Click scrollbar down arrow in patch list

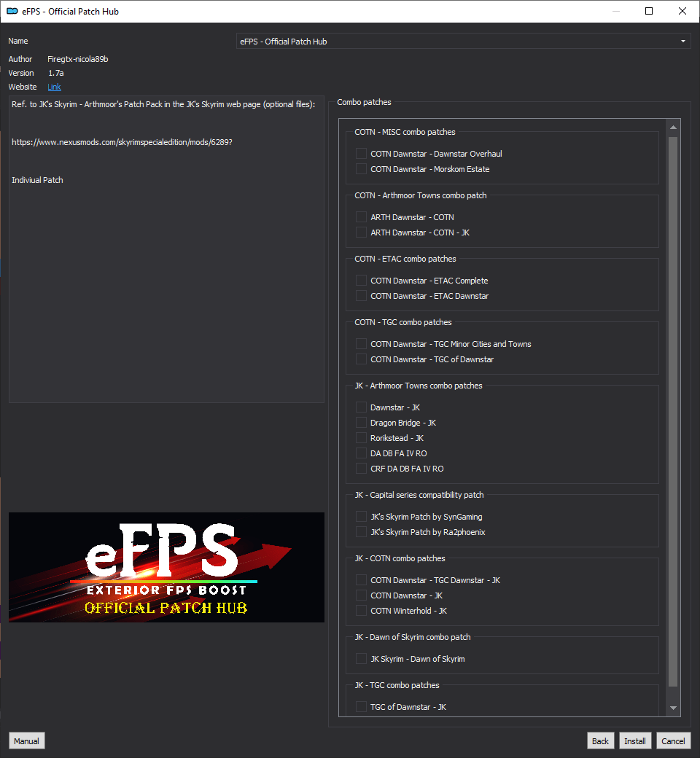tap(673, 708)
